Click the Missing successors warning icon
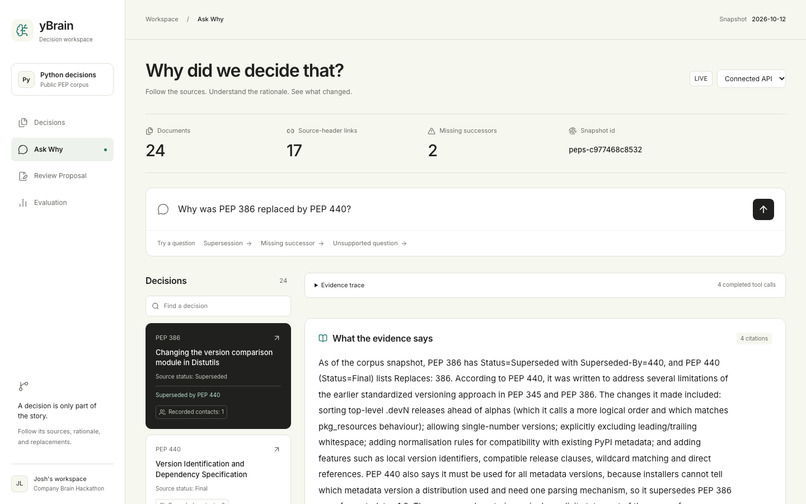Screen dimensions: 806x504 [431, 131]
